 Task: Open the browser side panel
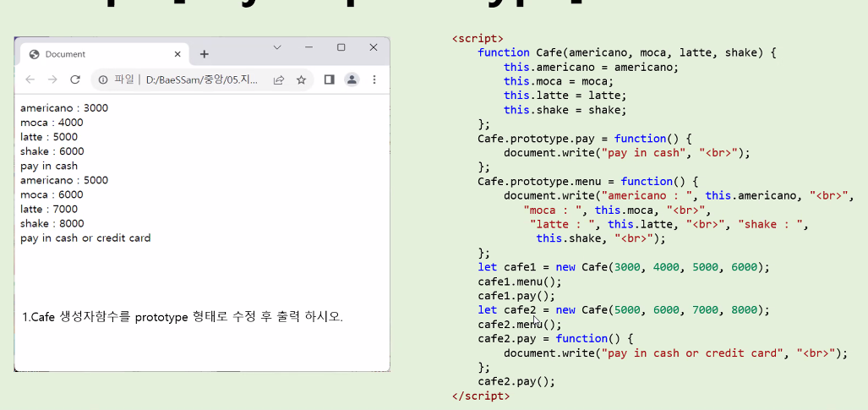tap(330, 79)
